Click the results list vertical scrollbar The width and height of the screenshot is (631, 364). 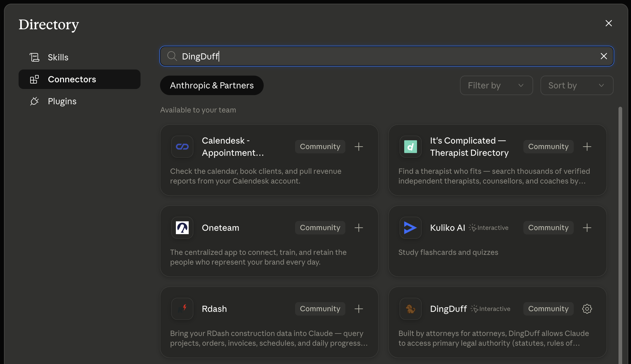620,235
